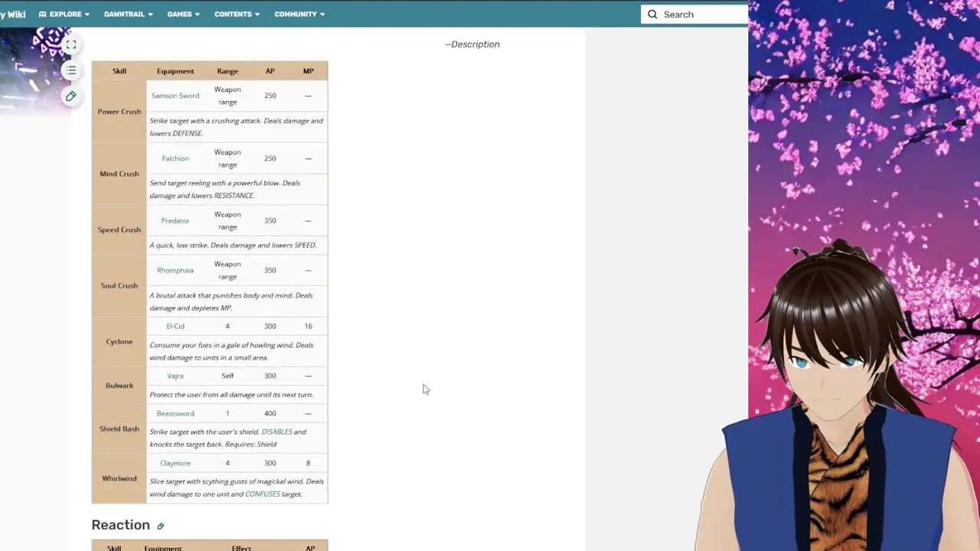Click the DISABLES status link
The width and height of the screenshot is (980, 551).
point(276,432)
